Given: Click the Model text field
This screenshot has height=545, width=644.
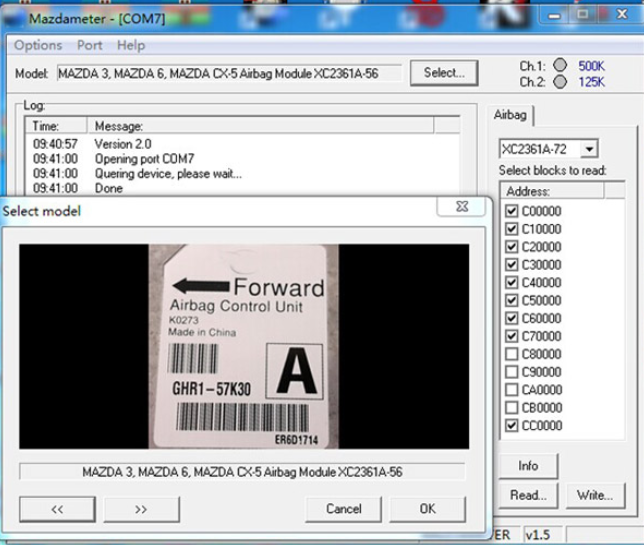Looking at the screenshot, I should click(x=229, y=74).
